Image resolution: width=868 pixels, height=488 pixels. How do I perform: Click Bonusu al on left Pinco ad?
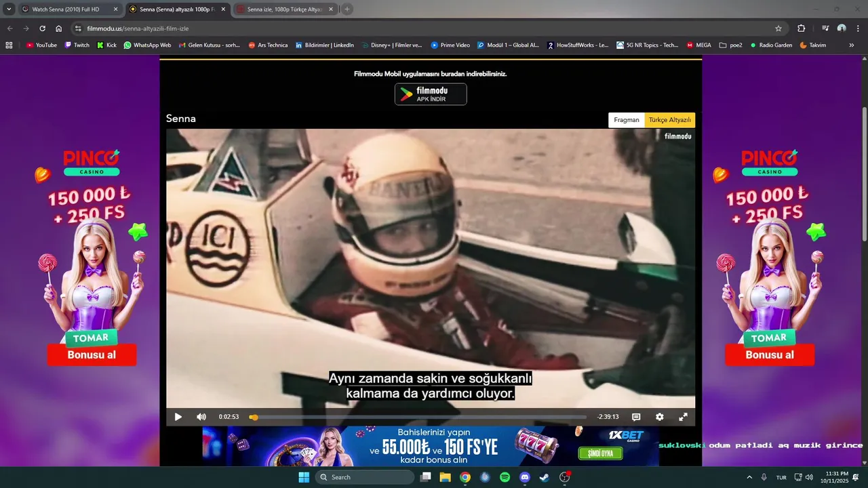(92, 354)
